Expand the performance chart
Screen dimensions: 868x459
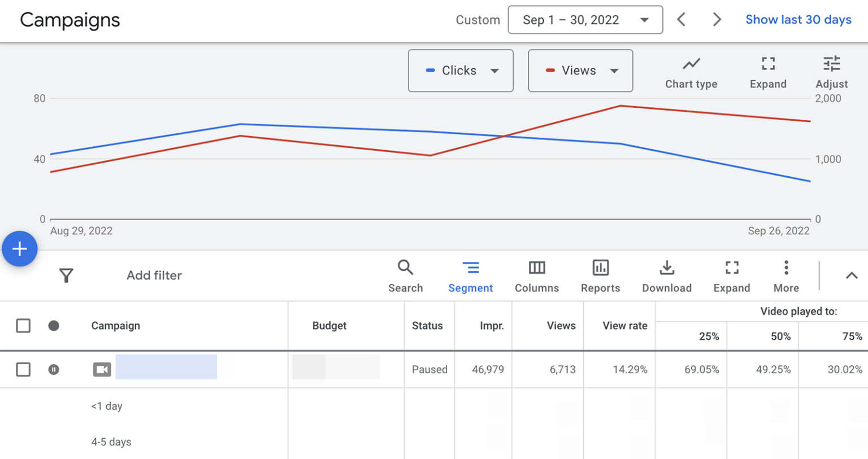(x=767, y=71)
